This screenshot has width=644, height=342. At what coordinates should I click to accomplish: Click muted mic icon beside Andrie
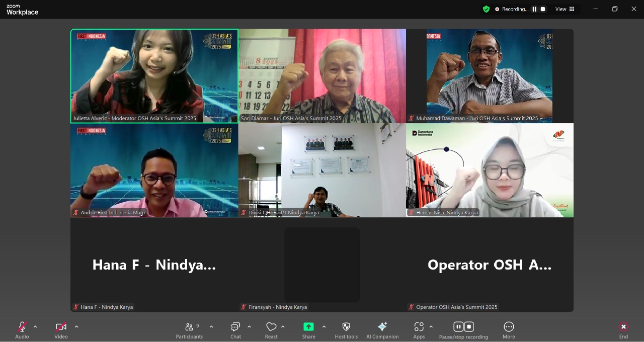[x=76, y=213]
